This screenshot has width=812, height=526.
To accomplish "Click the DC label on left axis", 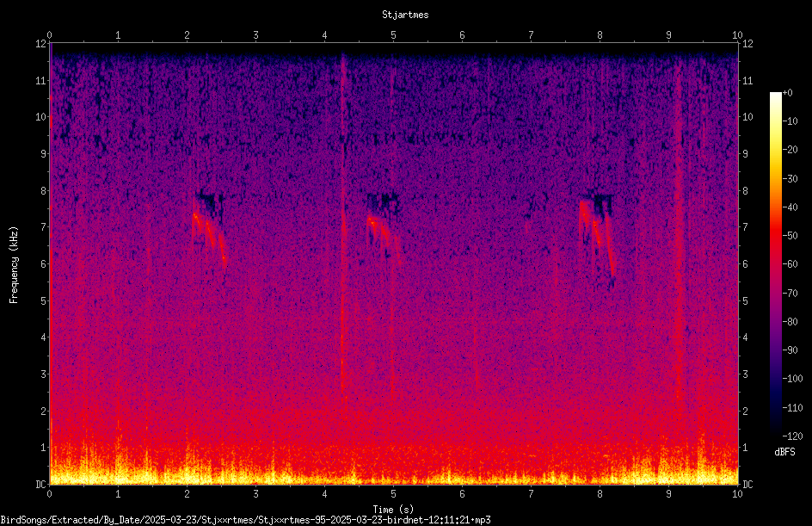I will tap(41, 484).
